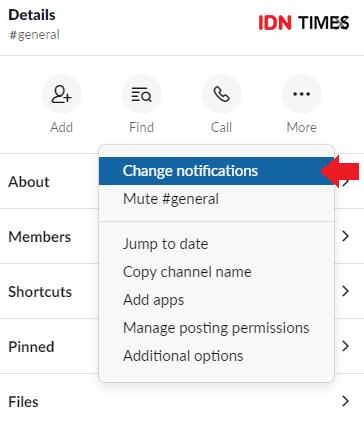Image resolution: width=364 pixels, height=425 pixels.
Task: Click the #general channel name subtitle
Action: click(34, 35)
